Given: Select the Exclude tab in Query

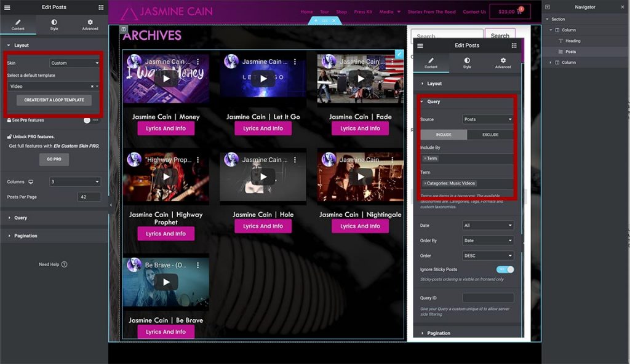Looking at the screenshot, I should (x=490, y=135).
